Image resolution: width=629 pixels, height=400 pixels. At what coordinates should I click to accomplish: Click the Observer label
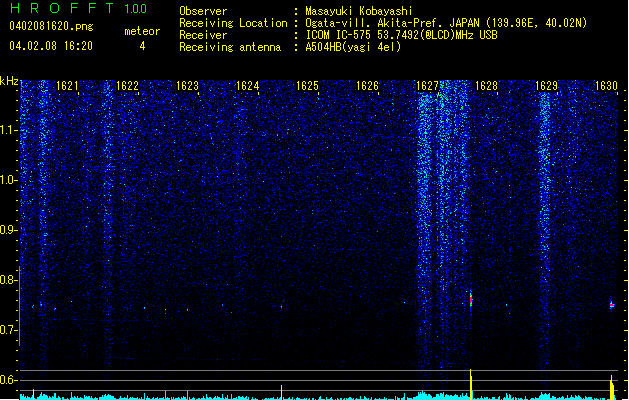pyautogui.click(x=203, y=11)
